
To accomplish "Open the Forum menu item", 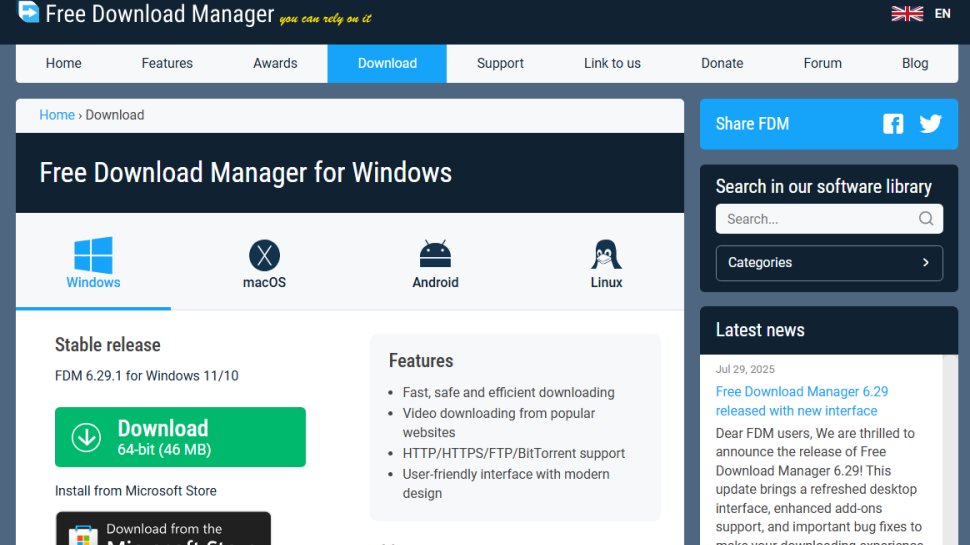I will click(823, 63).
